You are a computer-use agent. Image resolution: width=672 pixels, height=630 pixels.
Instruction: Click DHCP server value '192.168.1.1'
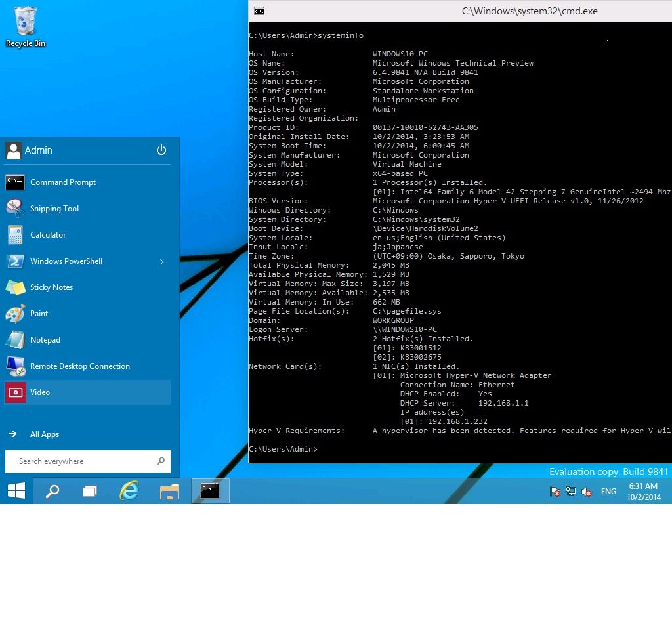[x=503, y=403]
